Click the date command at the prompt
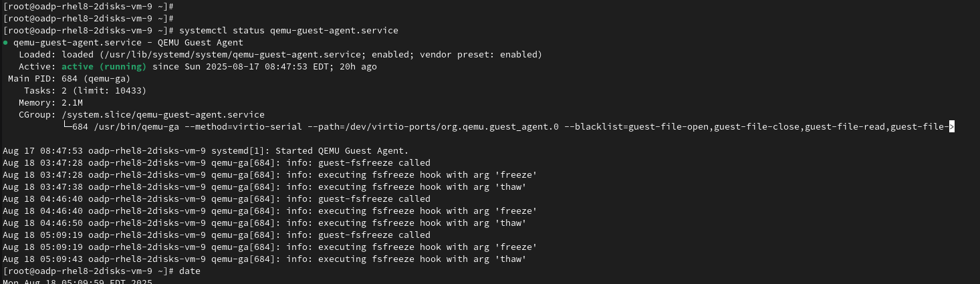Viewport: 980px width, 284px height. click(x=189, y=271)
